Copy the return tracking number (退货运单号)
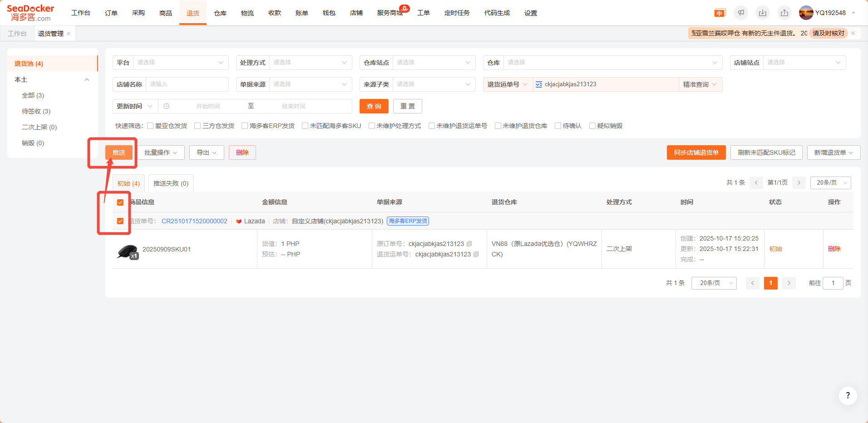Screen dimensions: 868x423 [476, 255]
